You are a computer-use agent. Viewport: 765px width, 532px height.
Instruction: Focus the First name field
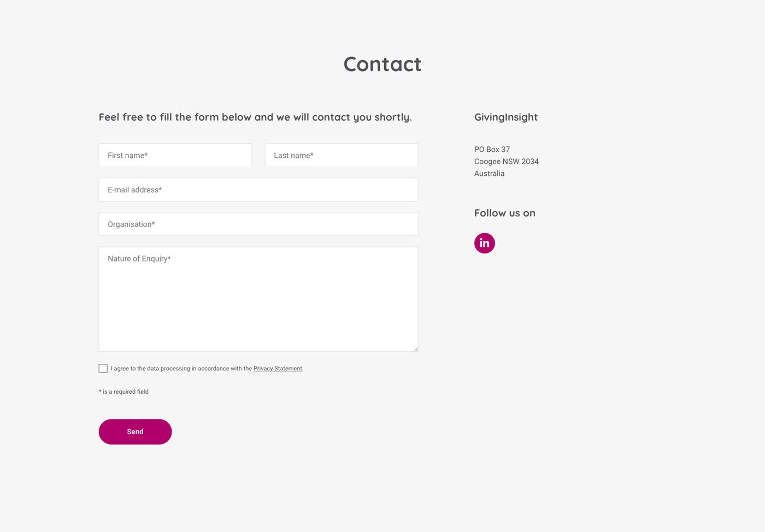click(x=175, y=155)
